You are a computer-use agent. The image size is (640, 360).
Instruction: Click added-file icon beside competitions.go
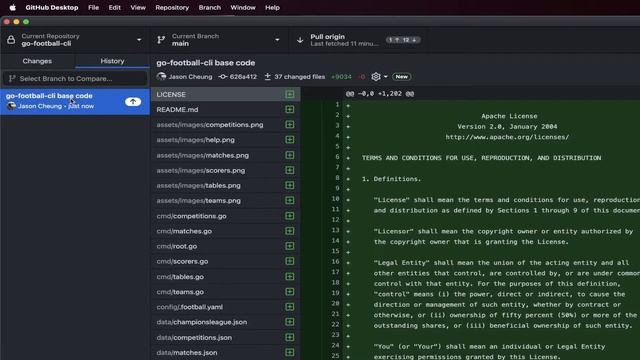point(290,216)
